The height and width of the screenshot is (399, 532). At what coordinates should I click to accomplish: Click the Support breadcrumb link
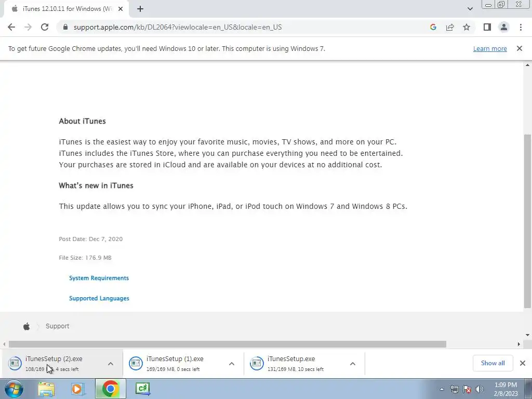pyautogui.click(x=57, y=326)
